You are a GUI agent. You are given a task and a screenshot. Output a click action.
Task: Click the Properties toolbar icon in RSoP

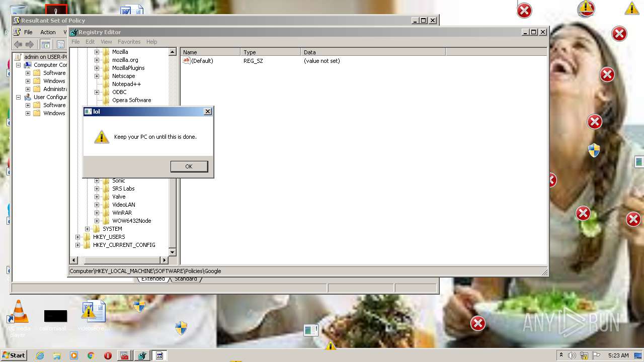(x=60, y=44)
